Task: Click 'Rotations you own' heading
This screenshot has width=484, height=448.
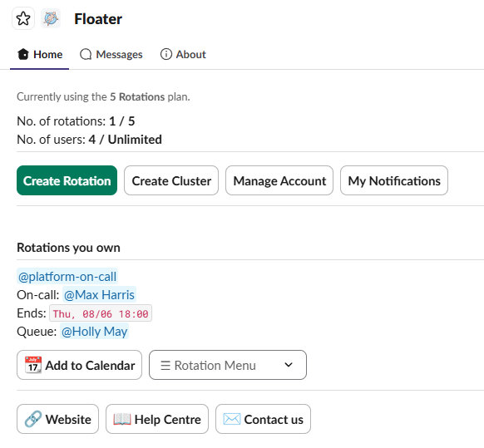Action: (x=68, y=248)
